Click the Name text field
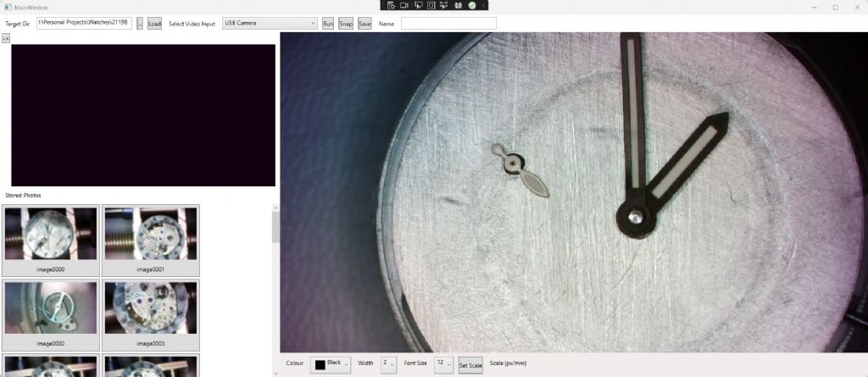The height and width of the screenshot is (377, 868). coord(448,23)
